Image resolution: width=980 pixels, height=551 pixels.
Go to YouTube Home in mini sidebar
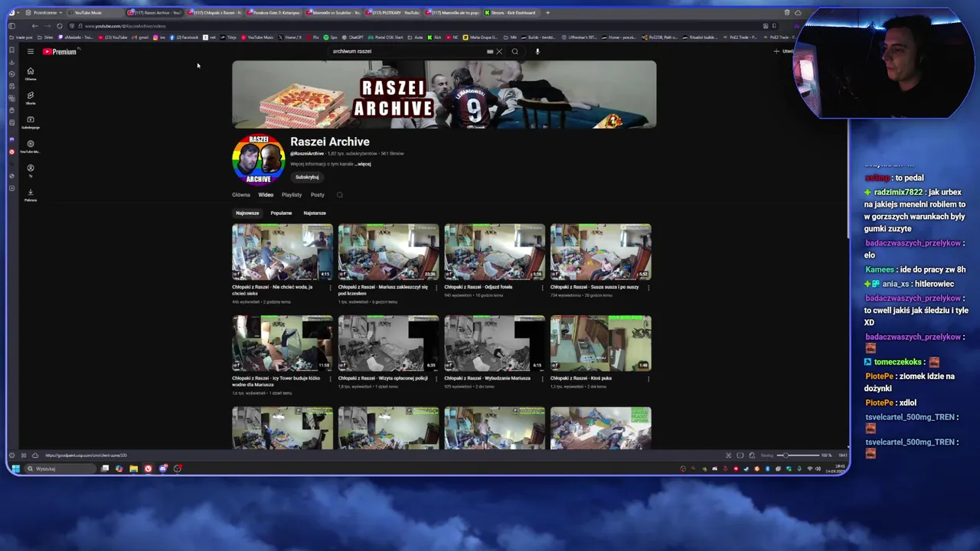(31, 73)
